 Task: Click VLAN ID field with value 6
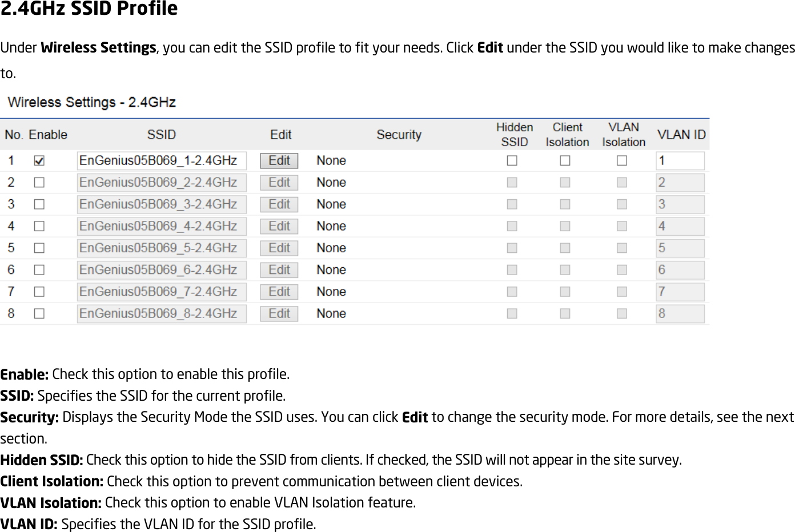click(680, 270)
